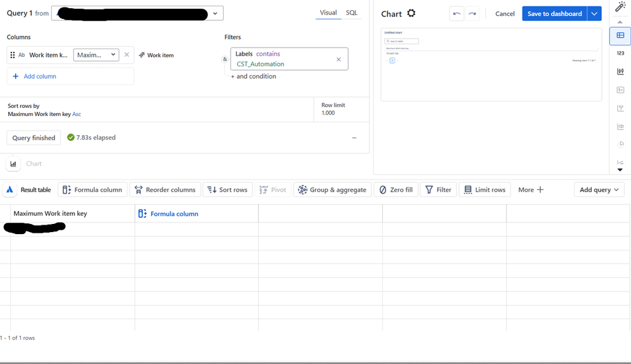Viewport: 631px width, 364px height.
Task: Open the magic wand chart suggestions
Action: (x=620, y=7)
